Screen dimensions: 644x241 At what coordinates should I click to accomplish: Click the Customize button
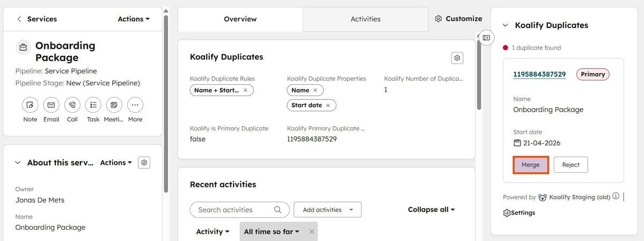pyautogui.click(x=458, y=19)
